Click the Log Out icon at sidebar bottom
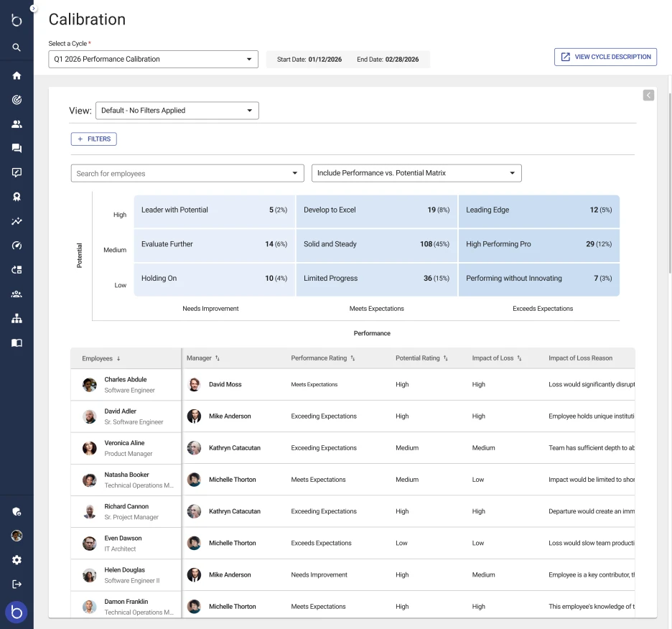The width and height of the screenshot is (672, 629). click(x=17, y=584)
